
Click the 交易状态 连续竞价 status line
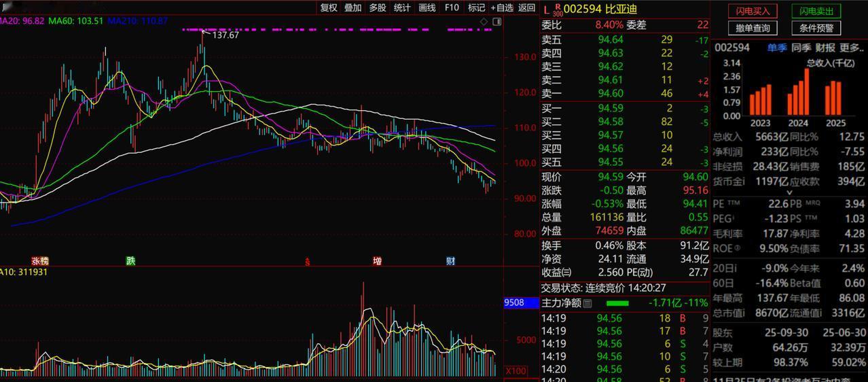click(603, 288)
